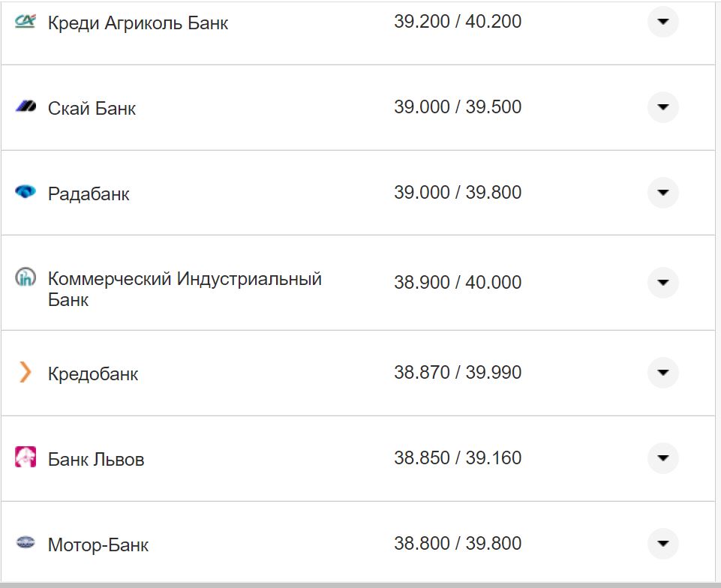Open the Мотор-Банк dropdown arrow
The width and height of the screenshot is (721, 588).
[x=662, y=543]
